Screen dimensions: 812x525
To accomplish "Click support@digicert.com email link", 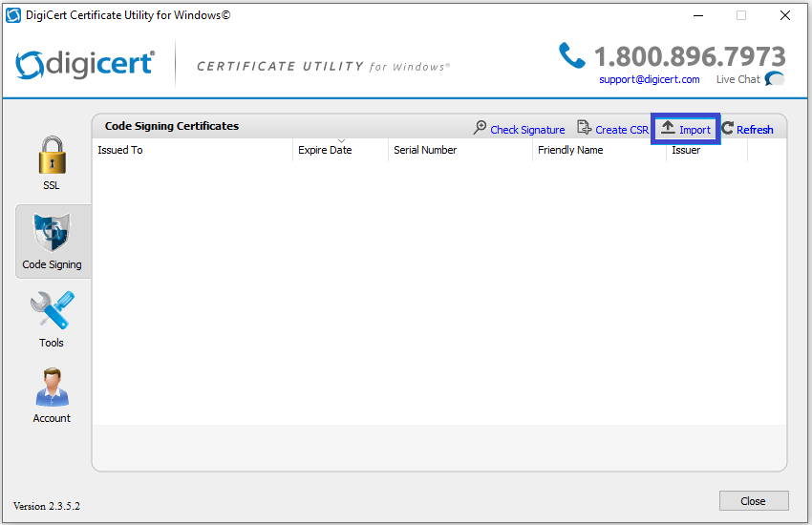I will coord(650,79).
